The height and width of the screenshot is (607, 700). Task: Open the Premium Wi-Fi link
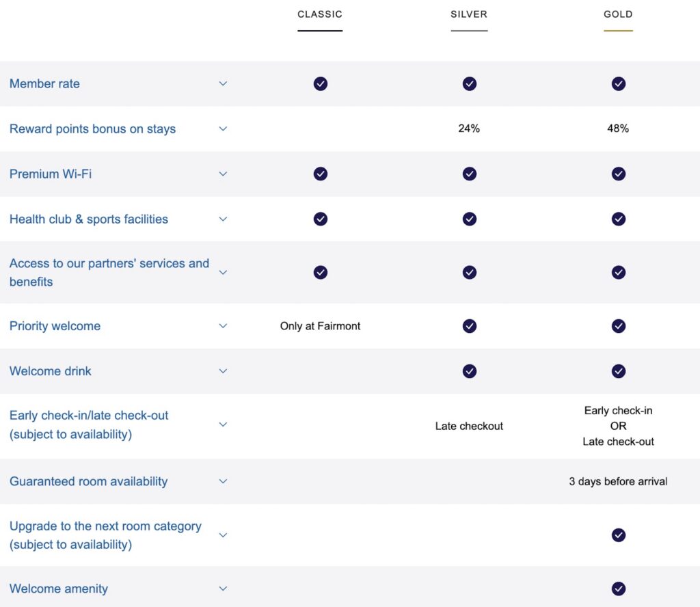click(x=51, y=174)
